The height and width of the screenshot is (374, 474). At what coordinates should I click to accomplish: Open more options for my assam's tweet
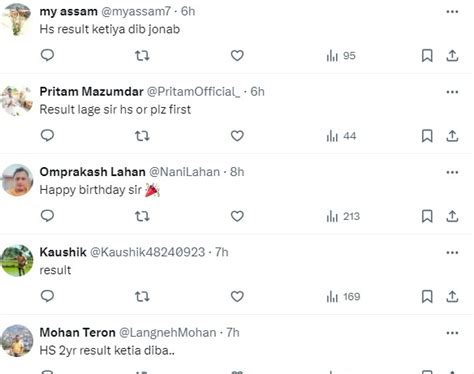tap(452, 12)
